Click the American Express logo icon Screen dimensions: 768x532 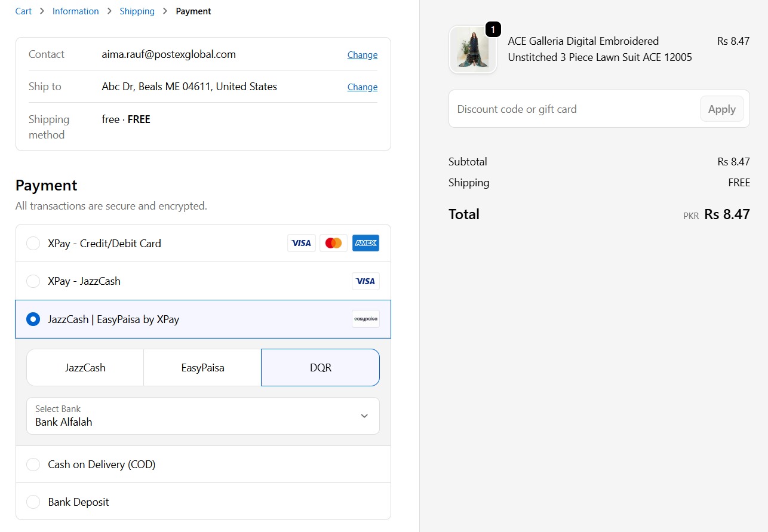tap(365, 243)
